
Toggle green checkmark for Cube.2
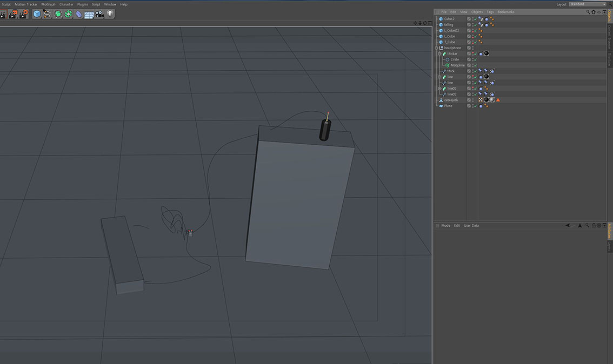pyautogui.click(x=475, y=19)
